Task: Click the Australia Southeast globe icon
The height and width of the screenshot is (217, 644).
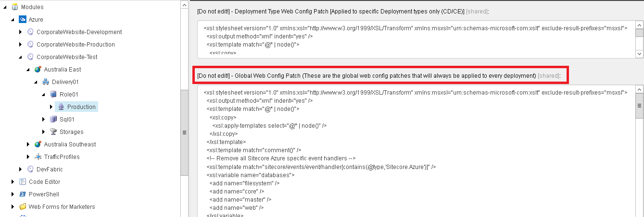Action: tap(38, 145)
